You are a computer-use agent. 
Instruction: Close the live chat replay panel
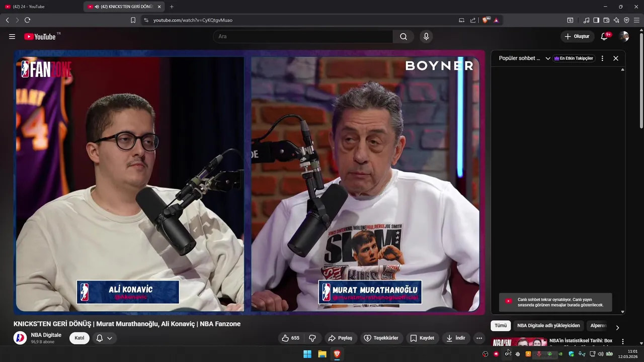[x=616, y=58]
